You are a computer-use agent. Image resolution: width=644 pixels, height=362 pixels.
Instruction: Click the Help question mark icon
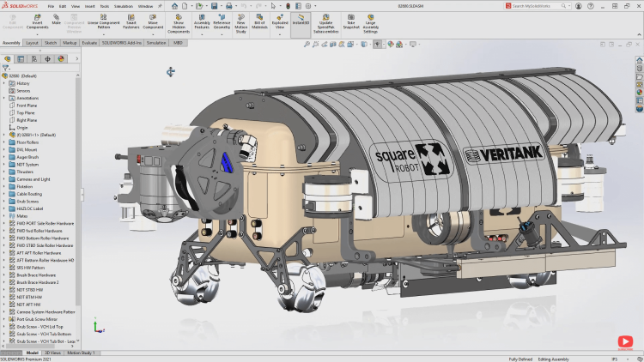click(591, 6)
